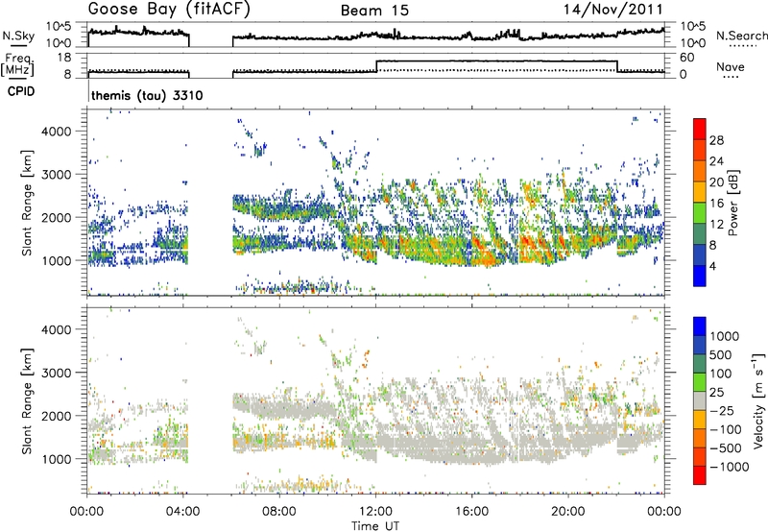Screen dimensions: 768x532
Task: Click the "Velocity [m s-1]" colorbar title
Action: click(x=758, y=400)
